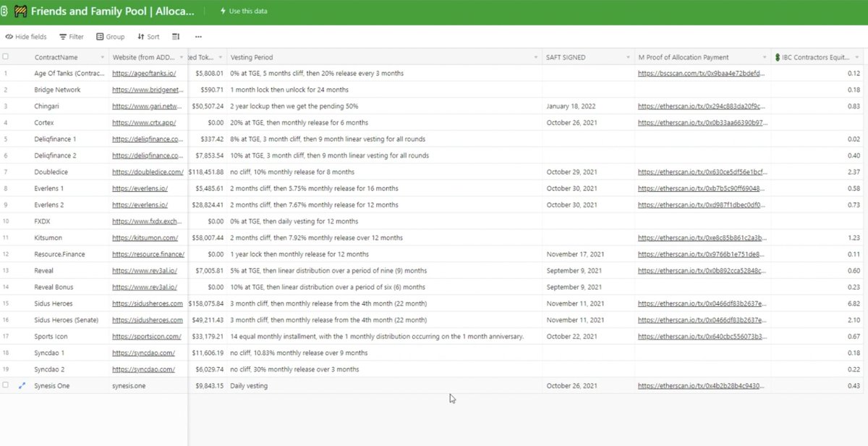This screenshot has height=446, width=868.
Task: Open the Website column dropdown arrow
Action: click(180, 57)
